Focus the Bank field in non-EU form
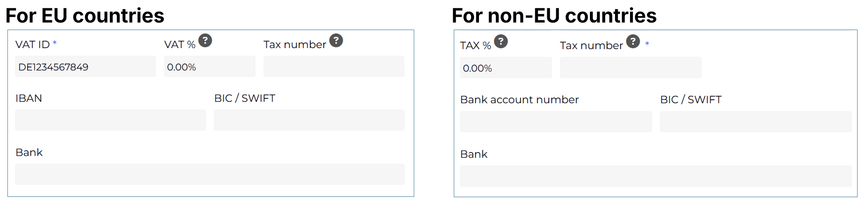868x202 pixels. coord(656,176)
